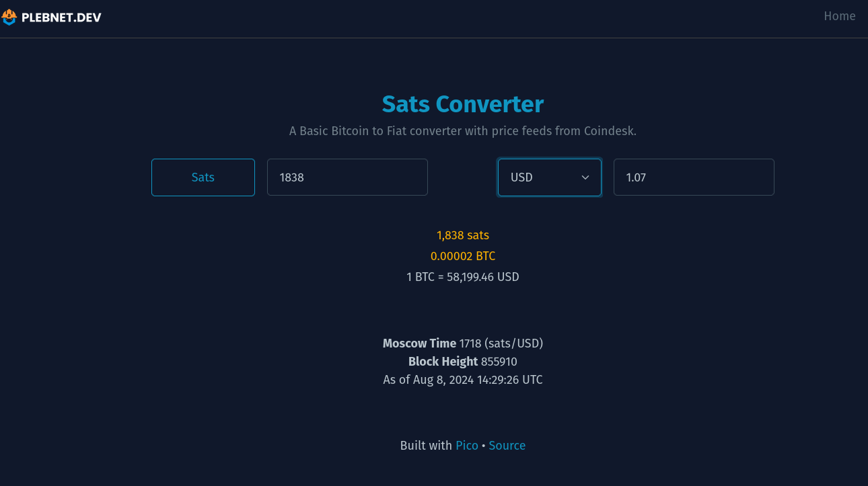Viewport: 868px width, 486px height.
Task: Open the Source link in footer
Action: [507, 446]
